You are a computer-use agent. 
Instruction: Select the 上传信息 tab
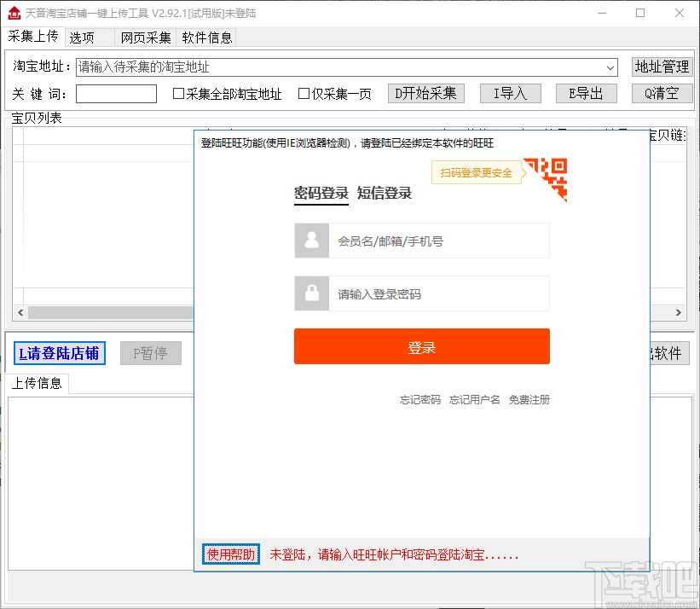36,383
